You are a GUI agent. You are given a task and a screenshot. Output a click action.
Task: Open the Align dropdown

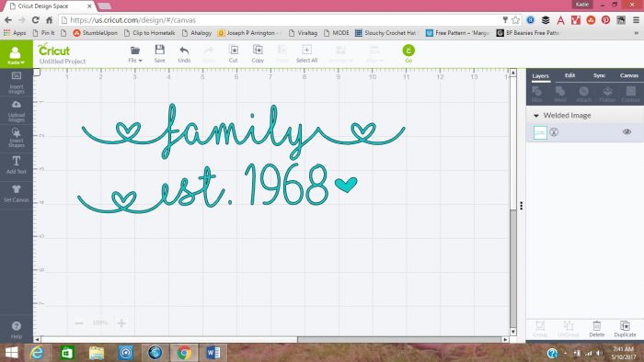click(374, 54)
